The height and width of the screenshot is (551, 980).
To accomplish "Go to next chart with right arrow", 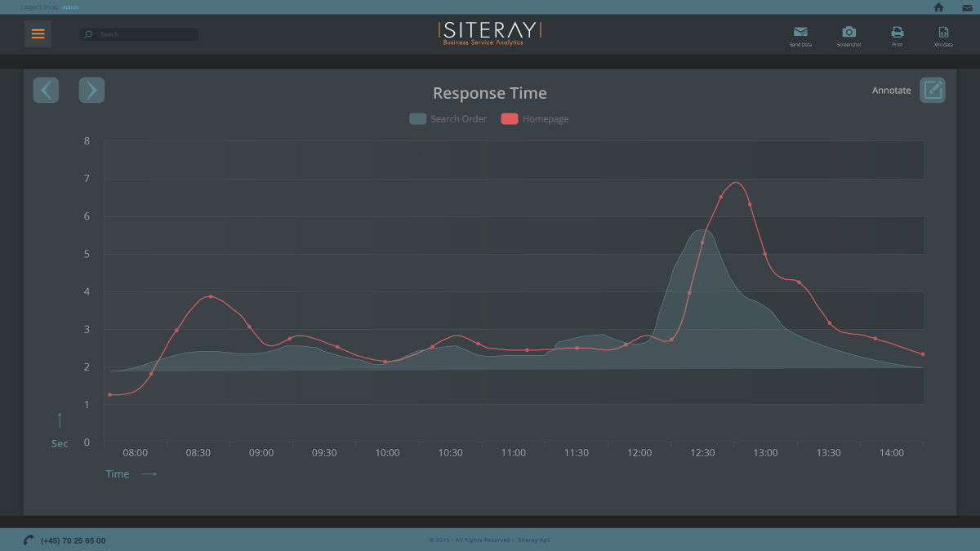I will point(91,90).
